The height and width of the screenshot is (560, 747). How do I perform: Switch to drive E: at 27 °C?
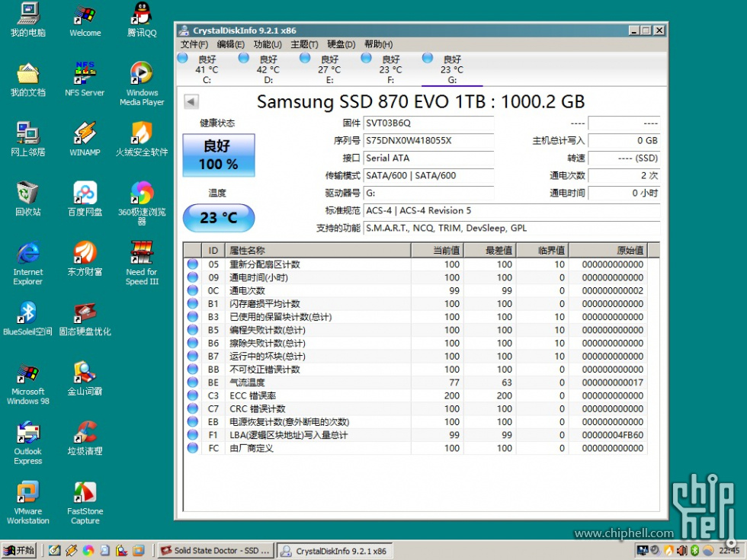pyautogui.click(x=329, y=69)
